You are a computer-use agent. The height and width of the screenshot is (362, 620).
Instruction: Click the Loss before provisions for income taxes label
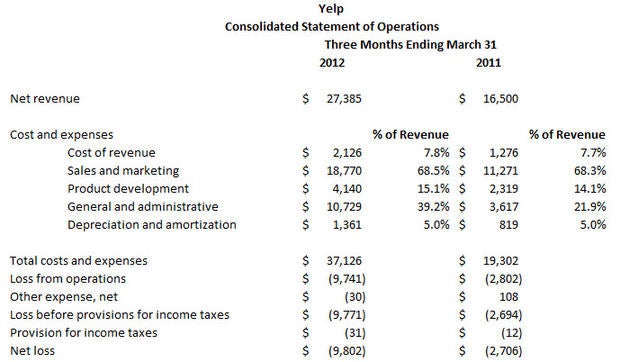tap(119, 315)
